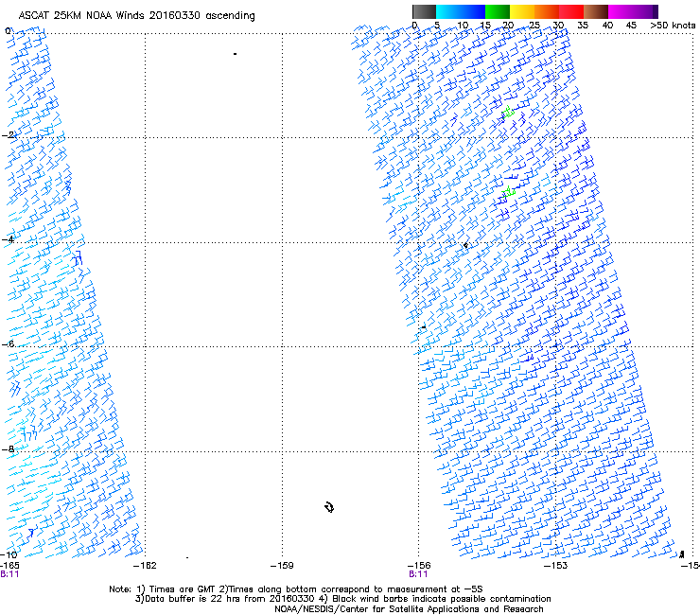Click the '>50 knots' legend label

click(673, 26)
